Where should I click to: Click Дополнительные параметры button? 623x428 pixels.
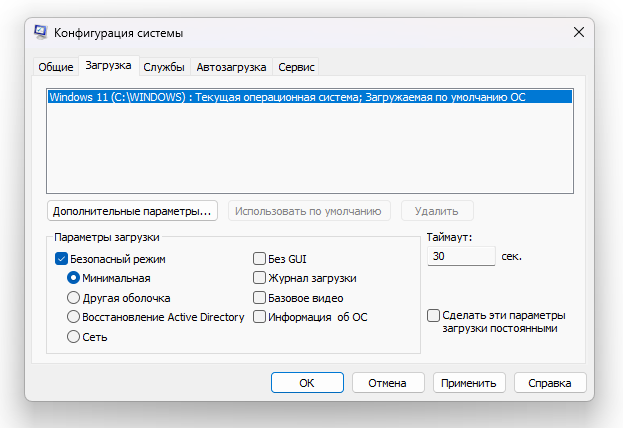[133, 211]
